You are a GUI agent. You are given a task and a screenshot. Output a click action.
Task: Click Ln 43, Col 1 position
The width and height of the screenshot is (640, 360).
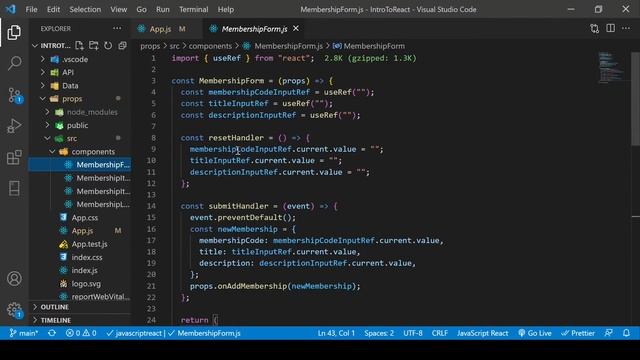[x=336, y=333]
